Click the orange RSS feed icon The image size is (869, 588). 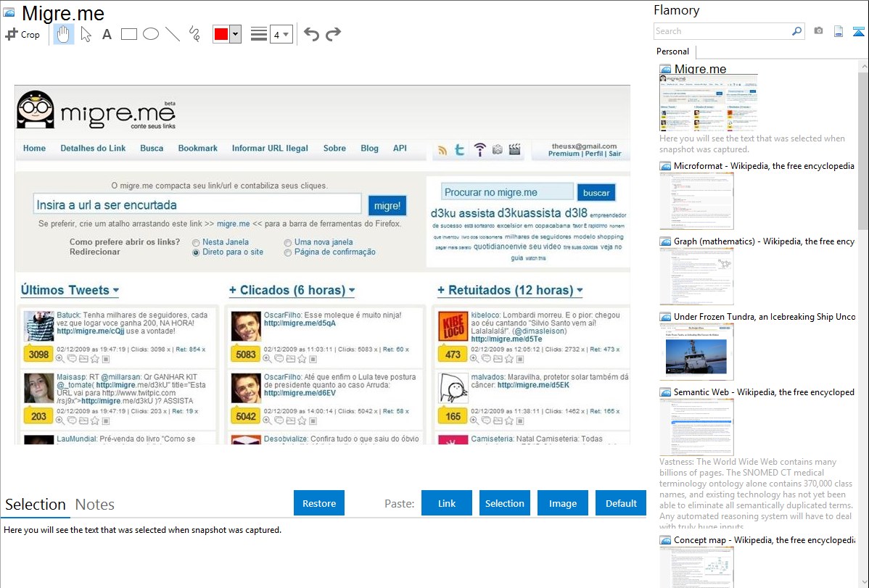pos(442,150)
